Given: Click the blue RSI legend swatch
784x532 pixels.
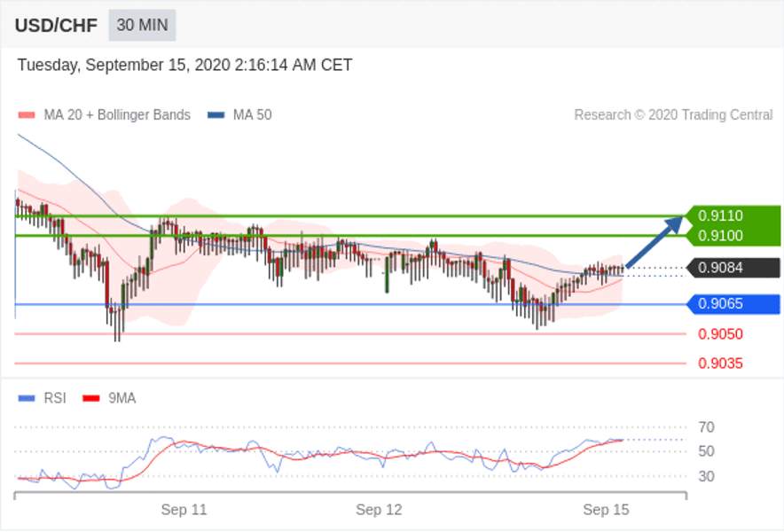Looking at the screenshot, I should tap(27, 398).
